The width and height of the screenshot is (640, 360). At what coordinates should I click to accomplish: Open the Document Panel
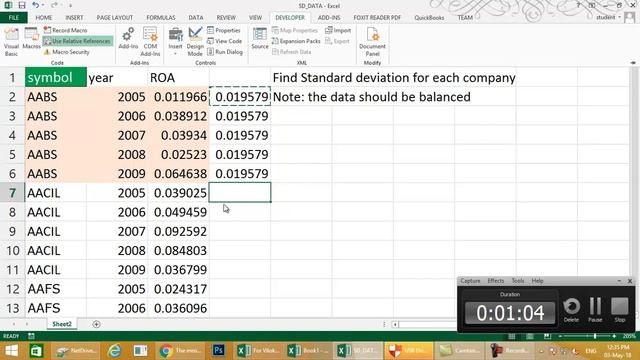tap(372, 42)
